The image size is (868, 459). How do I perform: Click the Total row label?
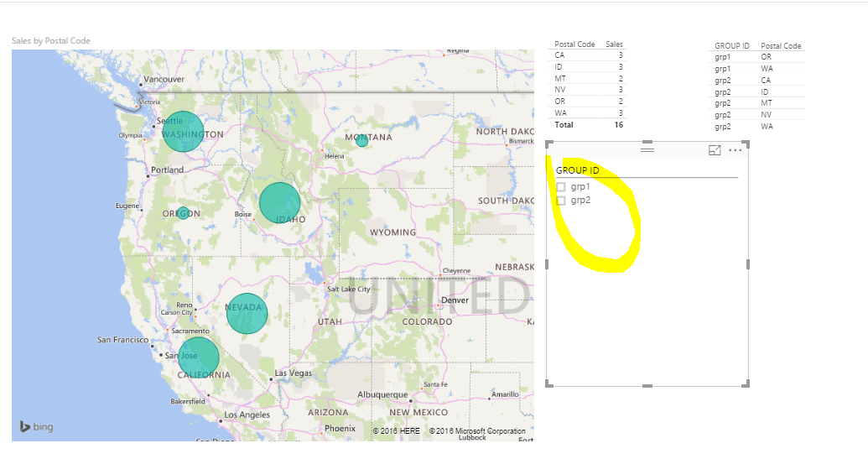pos(564,124)
